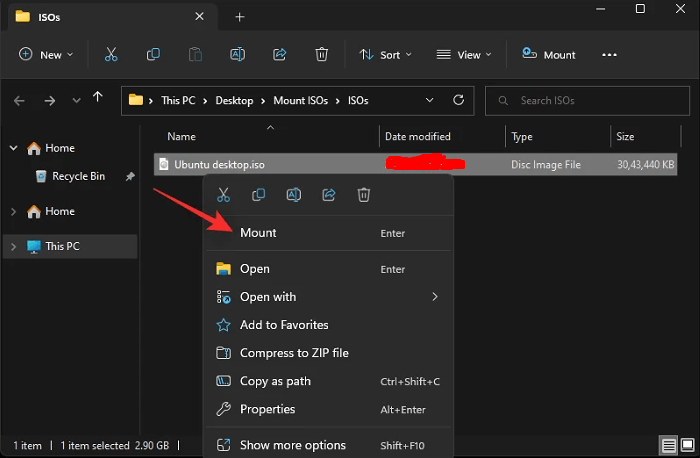700x458 pixels.
Task: Open the Sort dropdown
Action: (385, 54)
